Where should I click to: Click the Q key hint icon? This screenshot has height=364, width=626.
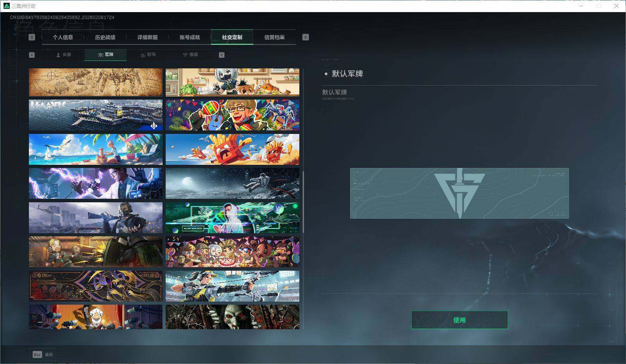[x=32, y=37]
